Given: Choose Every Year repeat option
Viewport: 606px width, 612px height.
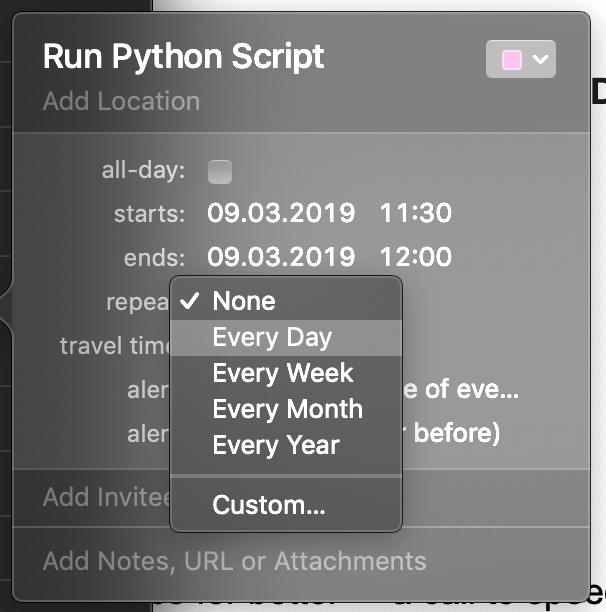Looking at the screenshot, I should coord(286,445).
